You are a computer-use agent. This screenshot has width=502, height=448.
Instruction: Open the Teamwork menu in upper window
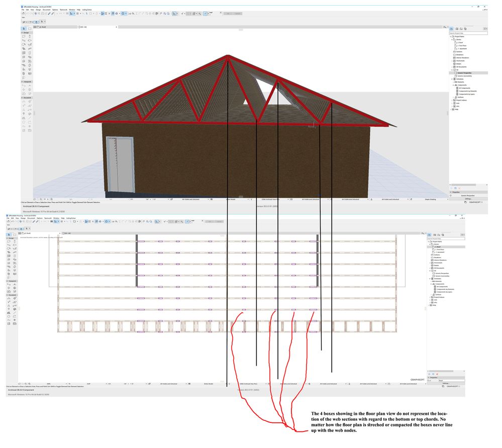(x=63, y=10)
